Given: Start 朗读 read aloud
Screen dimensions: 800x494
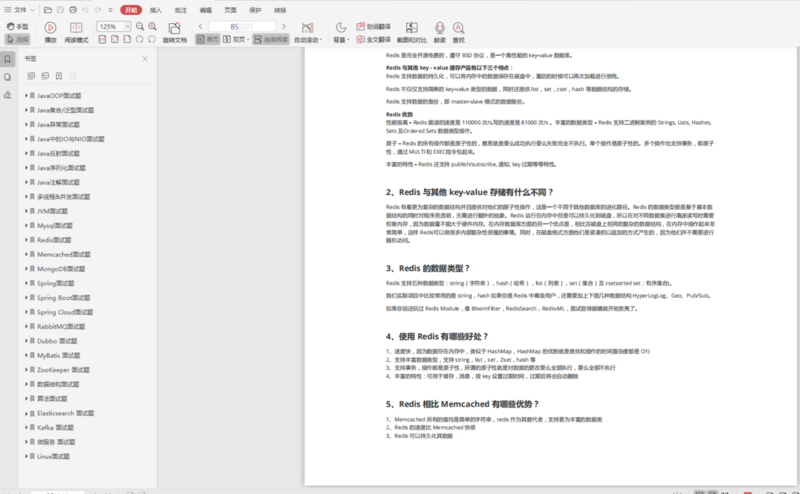Looking at the screenshot, I should click(x=440, y=32).
